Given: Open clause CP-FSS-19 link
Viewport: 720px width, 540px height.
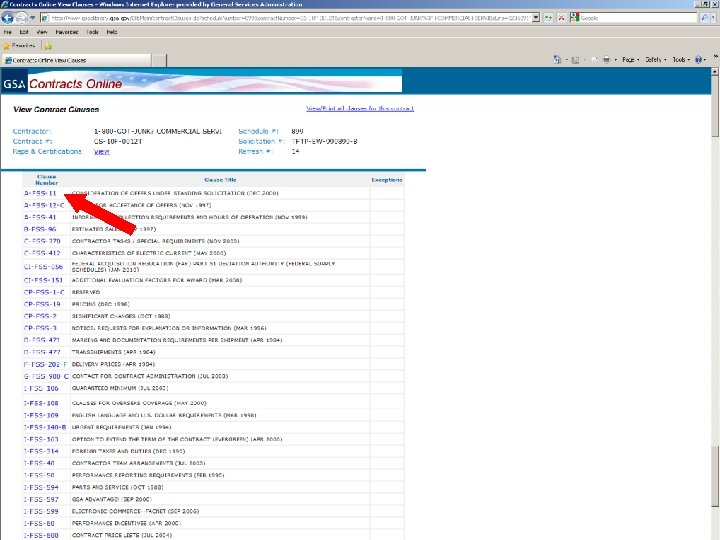Looking at the screenshot, I should tap(42, 304).
